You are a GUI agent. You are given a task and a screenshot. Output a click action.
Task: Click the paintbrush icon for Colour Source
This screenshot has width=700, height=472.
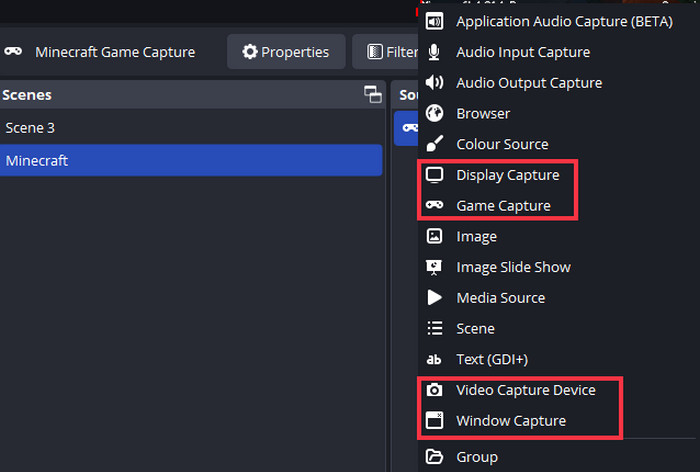click(435, 144)
